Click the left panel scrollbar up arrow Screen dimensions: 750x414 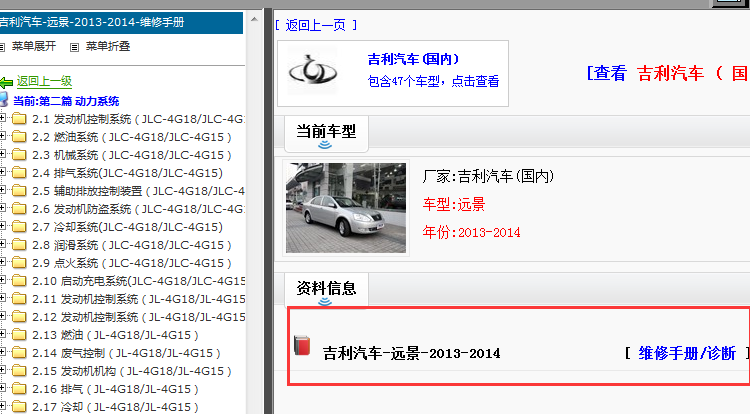coord(254,20)
